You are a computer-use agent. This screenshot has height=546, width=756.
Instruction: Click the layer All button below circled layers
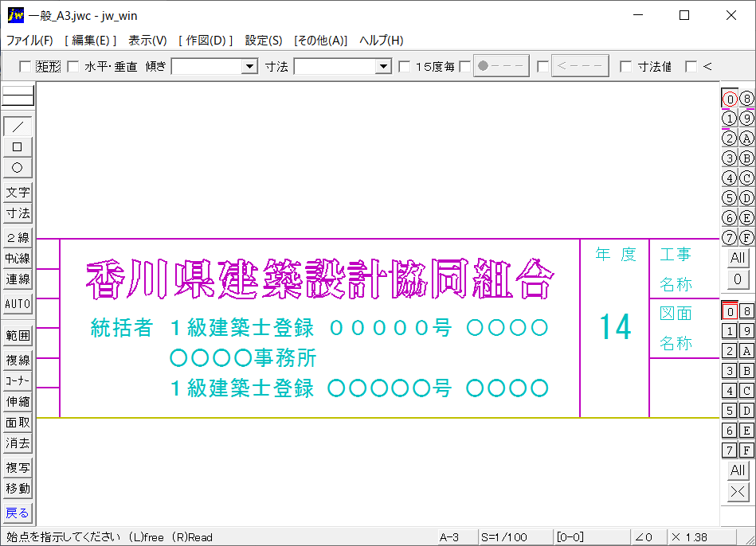click(738, 258)
